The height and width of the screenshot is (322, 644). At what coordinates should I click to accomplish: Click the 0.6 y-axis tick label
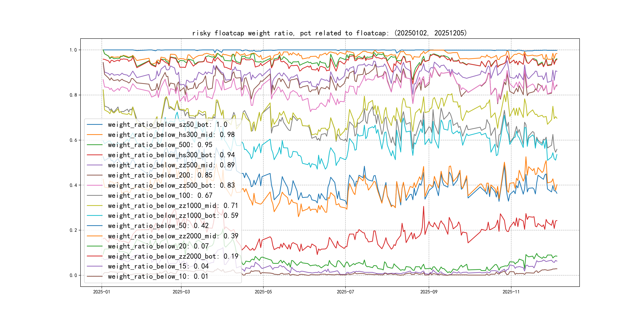(x=73, y=140)
